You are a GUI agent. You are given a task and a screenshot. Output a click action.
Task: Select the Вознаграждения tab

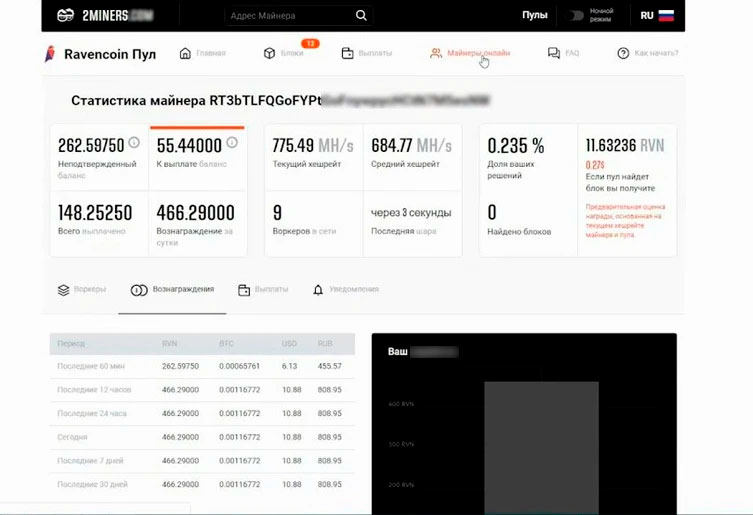(172, 290)
